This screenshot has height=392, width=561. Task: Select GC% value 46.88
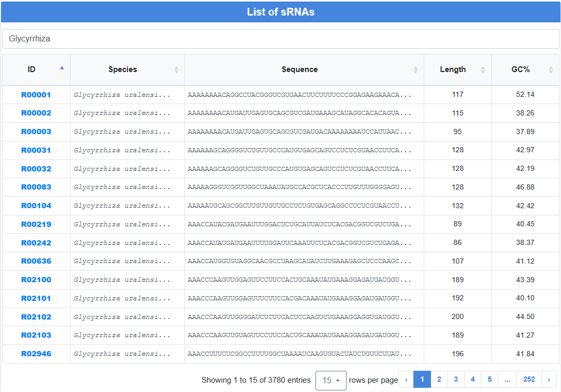coord(525,187)
